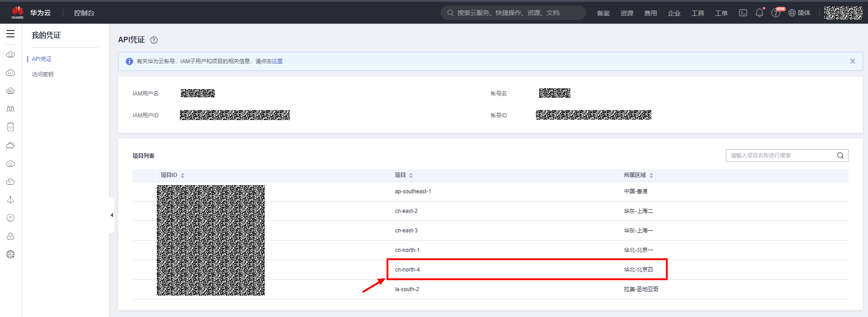Viewport: 868px width, 317px height.
Task: Open the notification bell
Action: coord(759,13)
